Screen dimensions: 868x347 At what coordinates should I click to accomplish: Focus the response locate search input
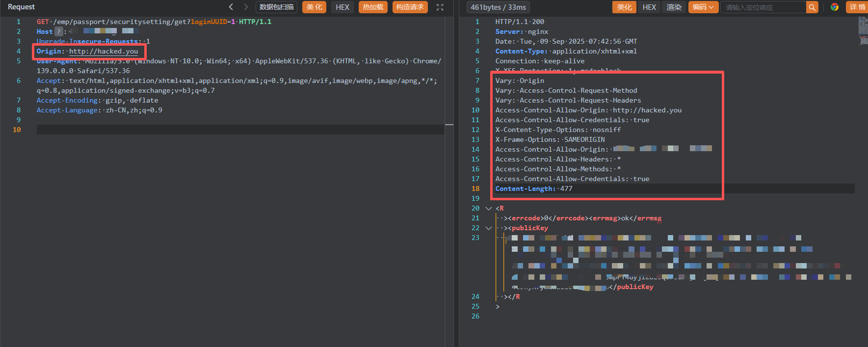[x=763, y=7]
